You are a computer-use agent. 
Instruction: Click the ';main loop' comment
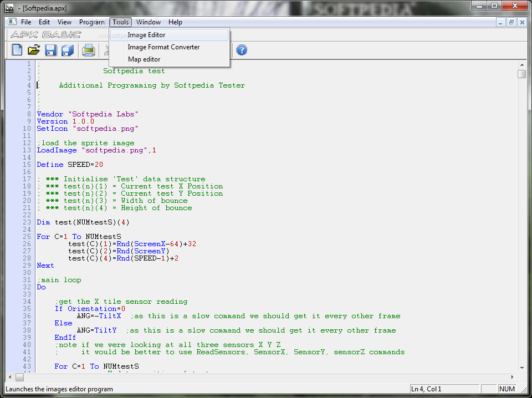[x=59, y=280]
